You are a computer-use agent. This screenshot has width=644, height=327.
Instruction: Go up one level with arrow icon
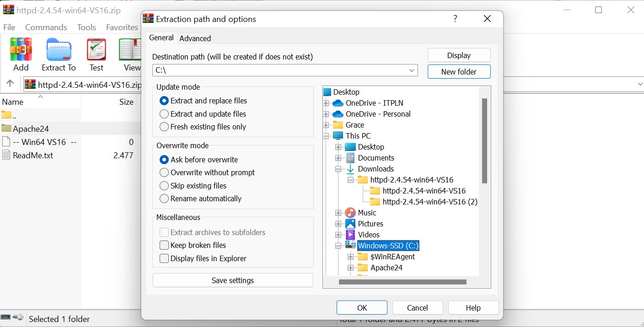(10, 84)
